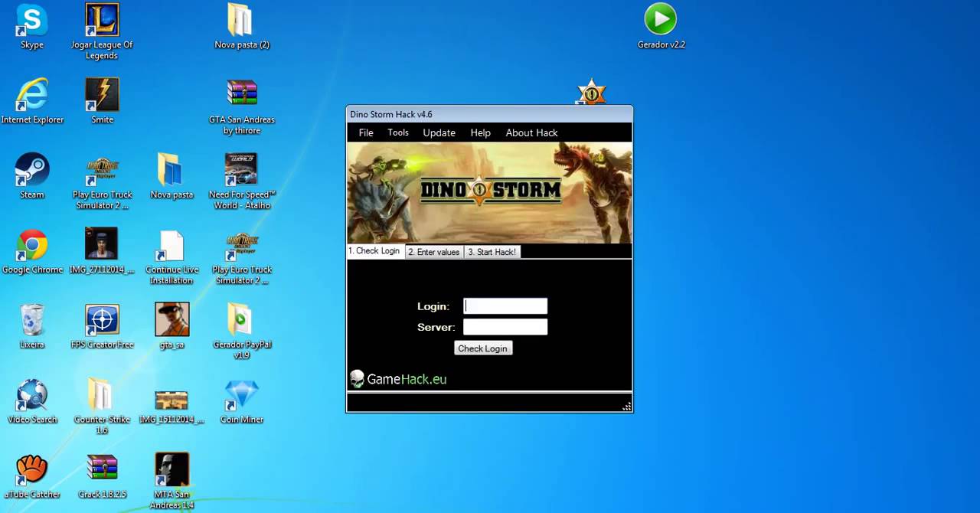Launch the Smite game shortcut

102,101
